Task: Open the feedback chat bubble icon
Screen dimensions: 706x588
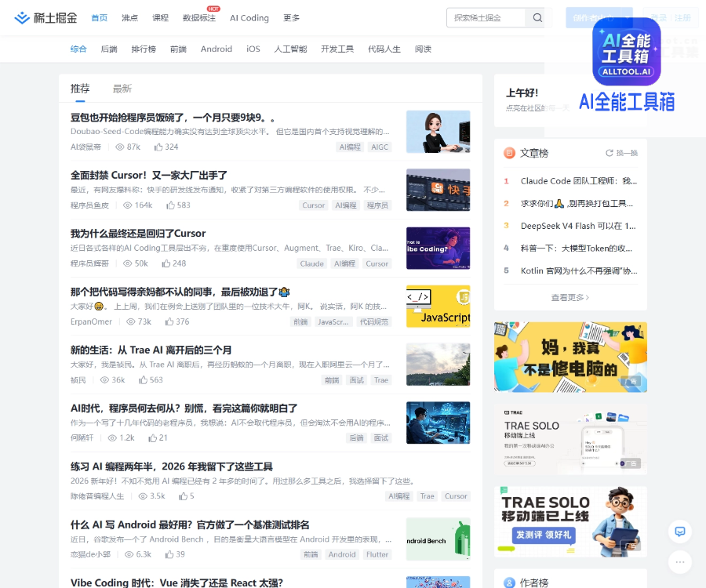Action: pos(680,532)
